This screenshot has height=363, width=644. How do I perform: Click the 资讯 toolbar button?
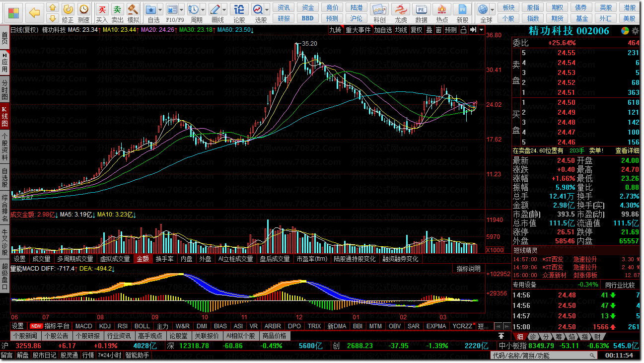(284, 8)
